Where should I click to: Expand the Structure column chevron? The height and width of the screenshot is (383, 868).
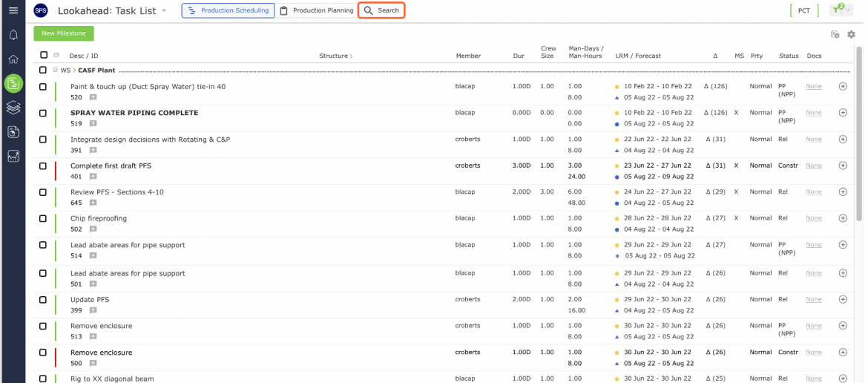click(x=351, y=56)
